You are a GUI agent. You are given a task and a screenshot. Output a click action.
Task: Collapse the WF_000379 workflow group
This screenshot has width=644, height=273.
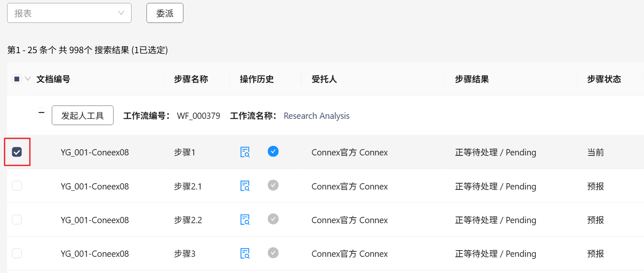point(41,113)
